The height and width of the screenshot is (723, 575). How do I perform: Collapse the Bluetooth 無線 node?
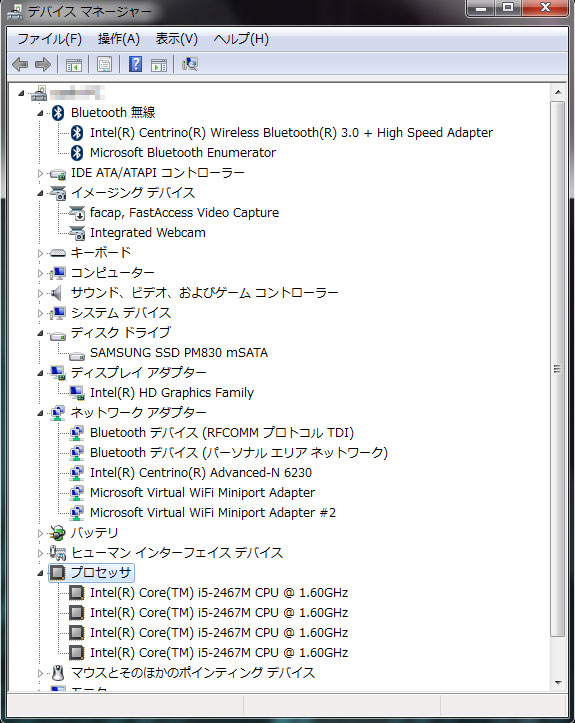point(40,113)
